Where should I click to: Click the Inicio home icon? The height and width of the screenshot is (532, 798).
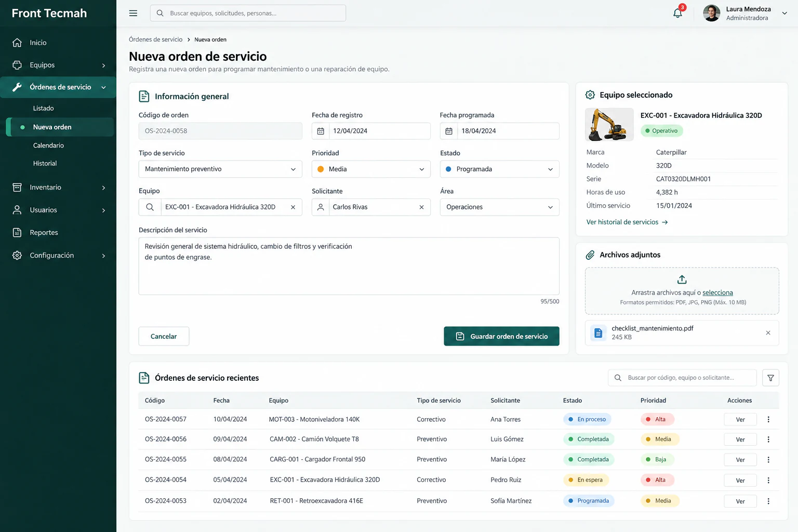pyautogui.click(x=17, y=43)
